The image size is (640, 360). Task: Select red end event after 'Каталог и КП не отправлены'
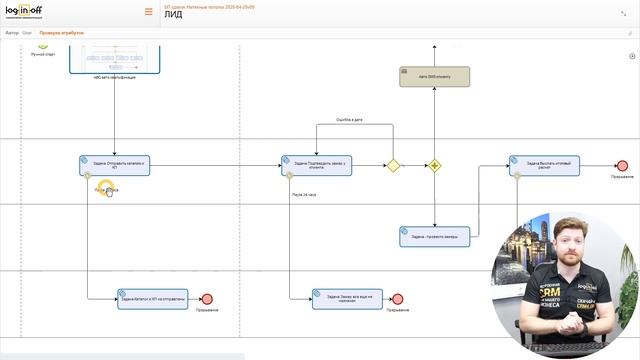pyautogui.click(x=207, y=299)
